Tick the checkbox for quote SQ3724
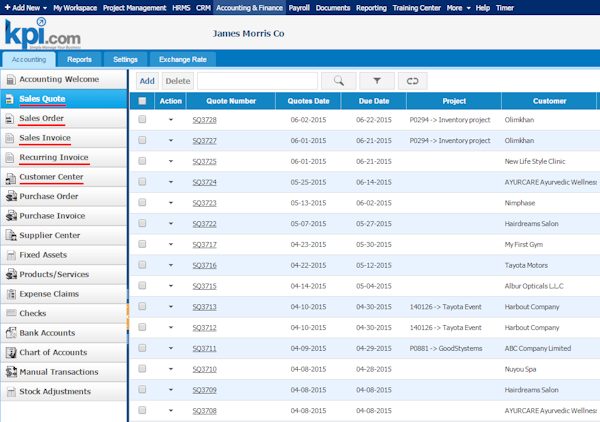Screen dimensions: 600x422 coord(142,181)
